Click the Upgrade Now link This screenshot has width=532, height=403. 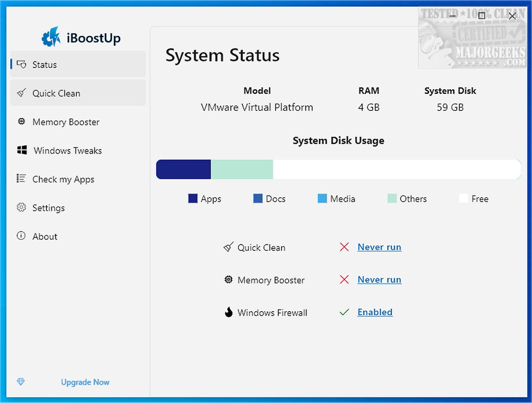pos(85,382)
